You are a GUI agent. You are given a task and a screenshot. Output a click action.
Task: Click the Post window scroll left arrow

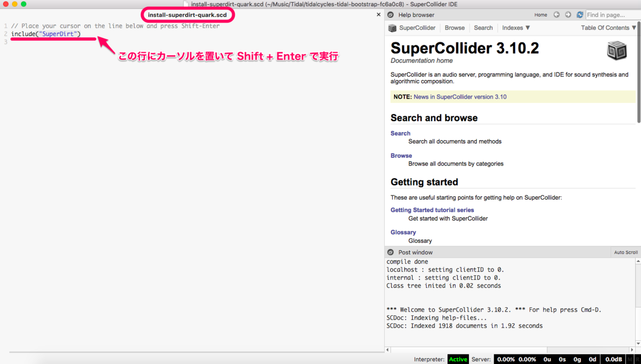point(388,350)
